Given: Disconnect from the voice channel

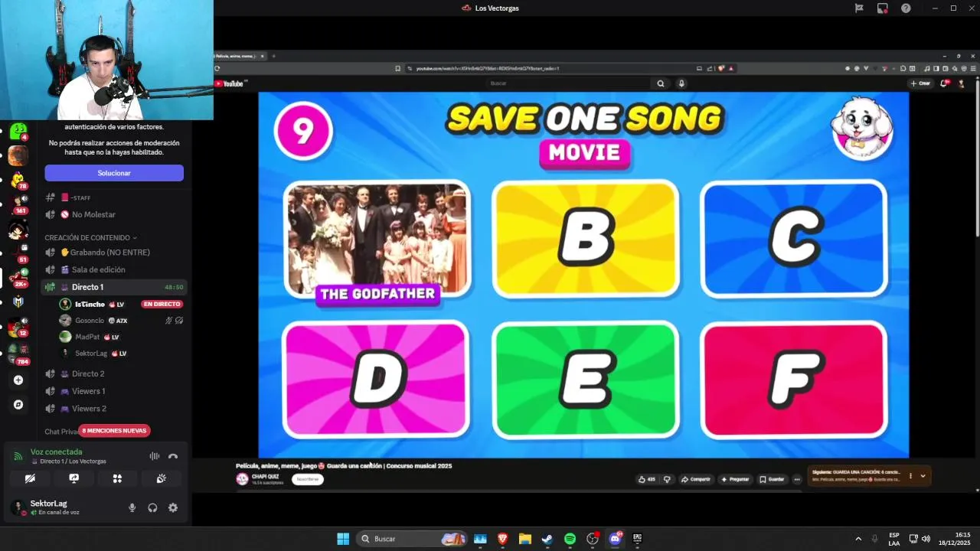Looking at the screenshot, I should point(173,456).
